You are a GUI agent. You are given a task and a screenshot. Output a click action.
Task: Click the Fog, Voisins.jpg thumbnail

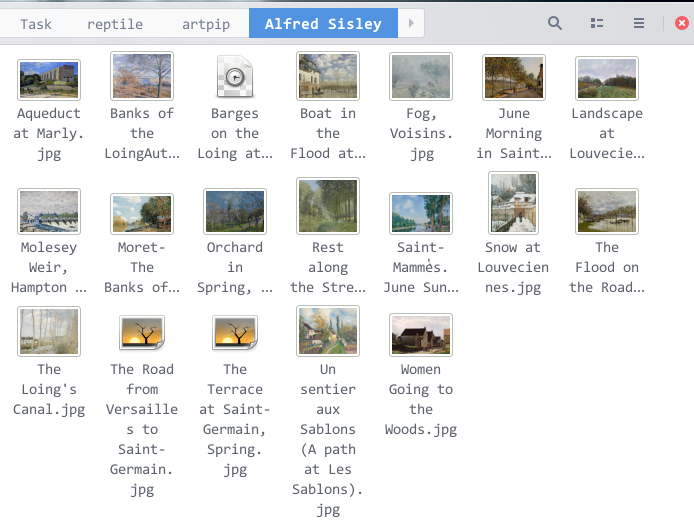click(x=421, y=78)
